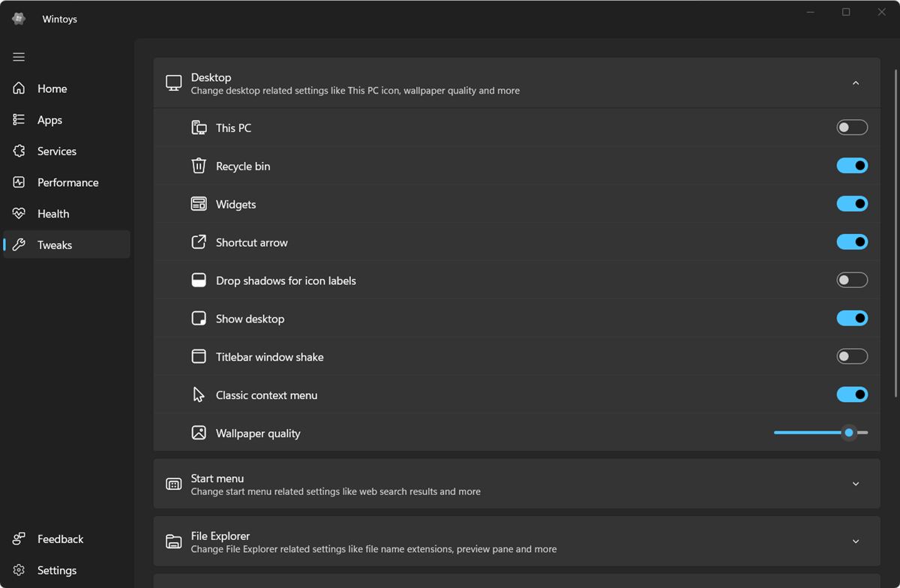Click the Start menu section icon

174,484
